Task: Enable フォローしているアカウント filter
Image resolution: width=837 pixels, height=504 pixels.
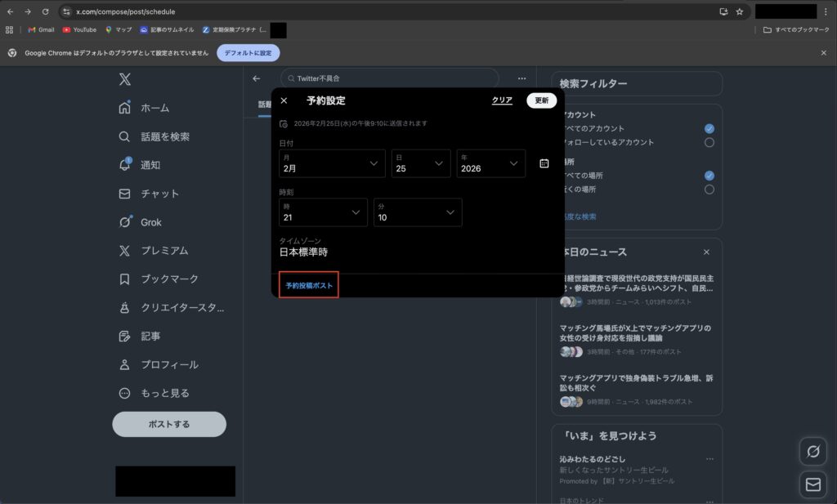Action: coord(709,142)
